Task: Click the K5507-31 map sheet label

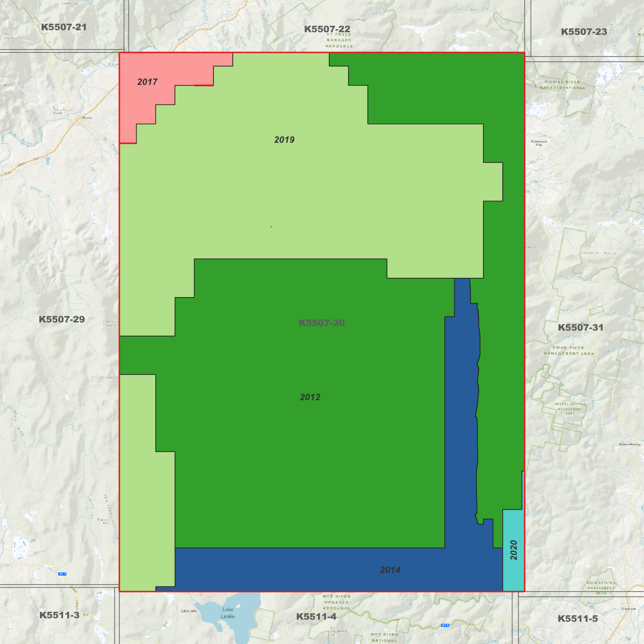Action: click(581, 328)
